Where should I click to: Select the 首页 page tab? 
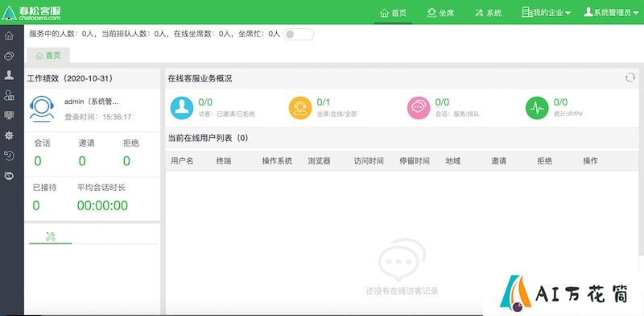(48, 56)
